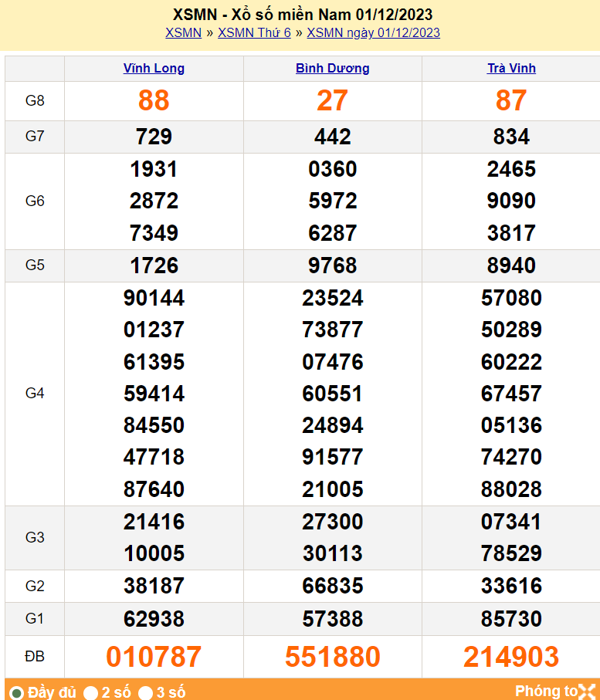This screenshot has height=700, width=600.
Task: Click the ĐB row label
Action: pos(35,657)
